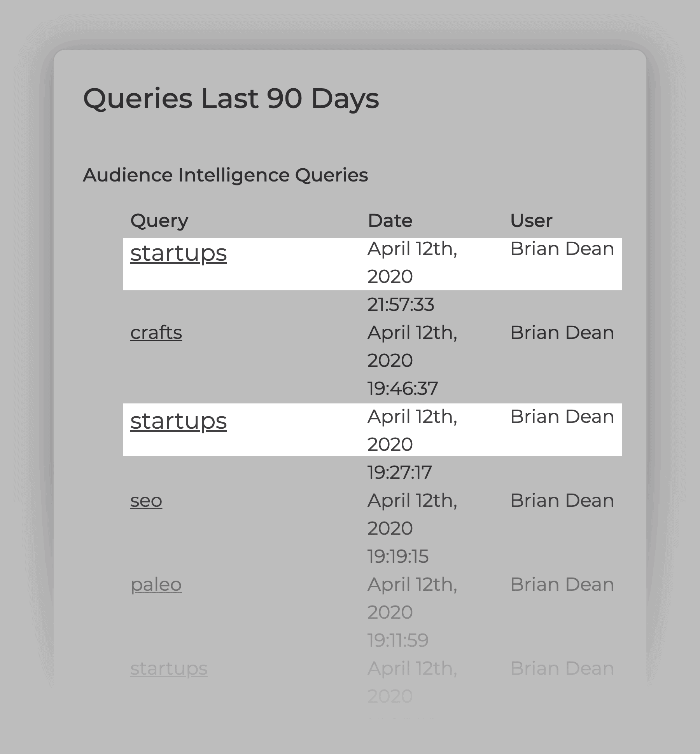This screenshot has height=754, width=700.
Task: Open the crafts query link
Action: pyautogui.click(x=156, y=333)
